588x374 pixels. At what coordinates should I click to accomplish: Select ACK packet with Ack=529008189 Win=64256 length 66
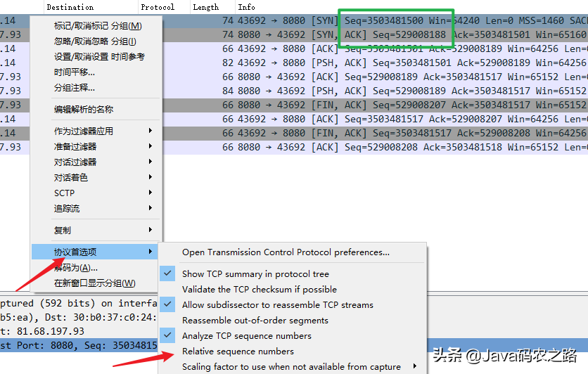(375, 49)
